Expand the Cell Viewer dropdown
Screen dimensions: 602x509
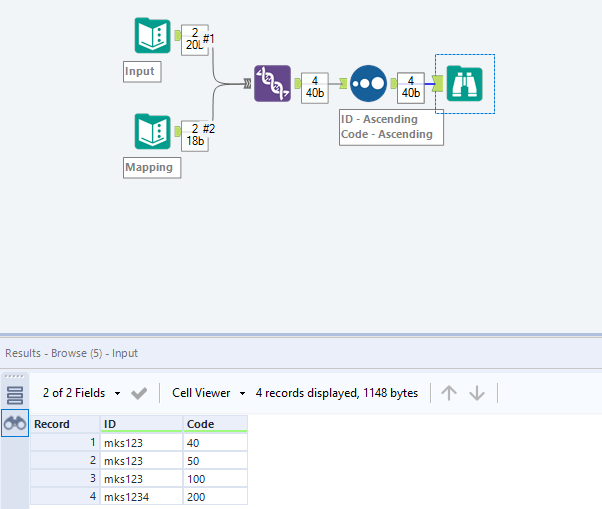coord(209,393)
